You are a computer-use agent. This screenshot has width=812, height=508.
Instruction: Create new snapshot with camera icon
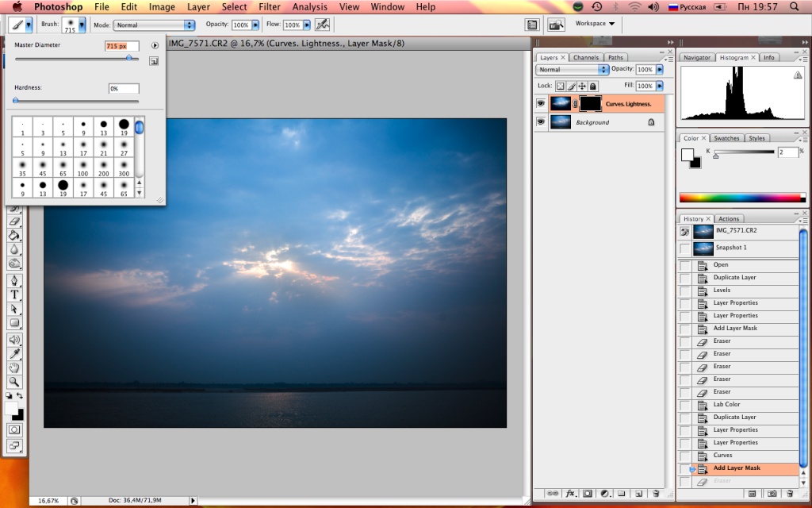pyautogui.click(x=772, y=494)
